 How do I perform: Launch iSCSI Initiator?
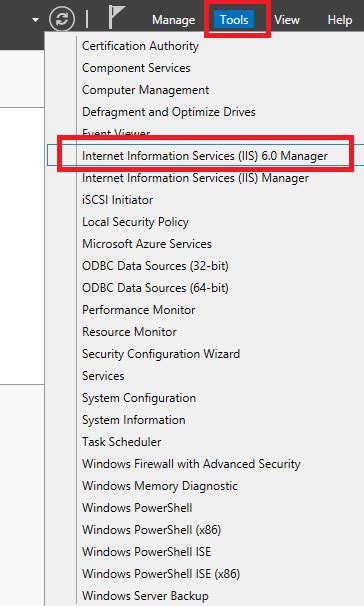click(x=117, y=200)
